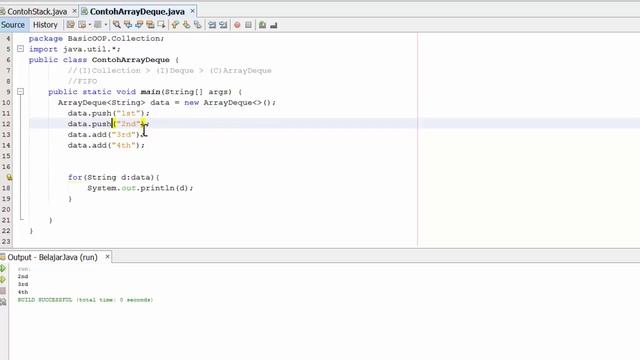Click the data.add("3rd") line
Image resolution: width=640 pixels, height=360 pixels.
pyautogui.click(x=106, y=135)
